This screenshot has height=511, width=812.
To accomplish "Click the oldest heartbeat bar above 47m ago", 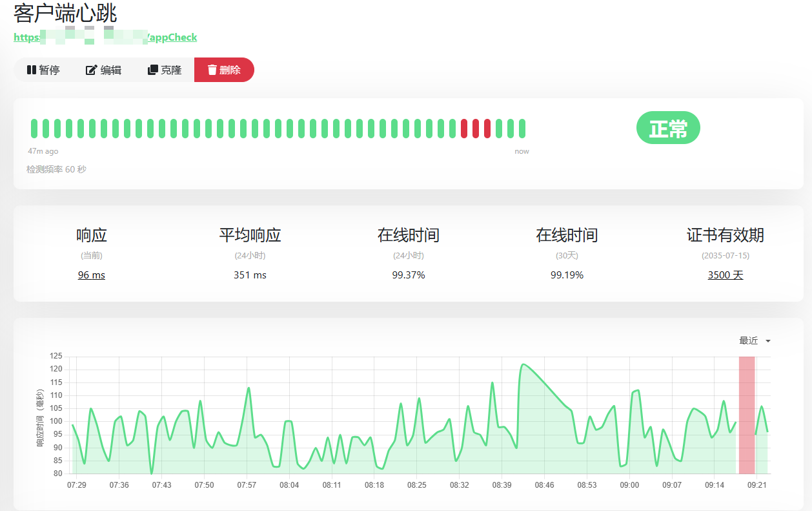I will [x=34, y=129].
